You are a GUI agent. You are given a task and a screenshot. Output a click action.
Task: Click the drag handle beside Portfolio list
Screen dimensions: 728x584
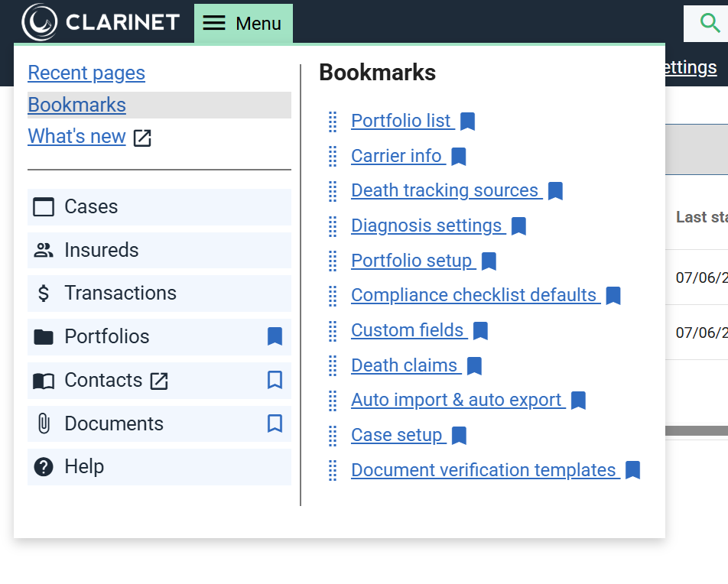(333, 121)
